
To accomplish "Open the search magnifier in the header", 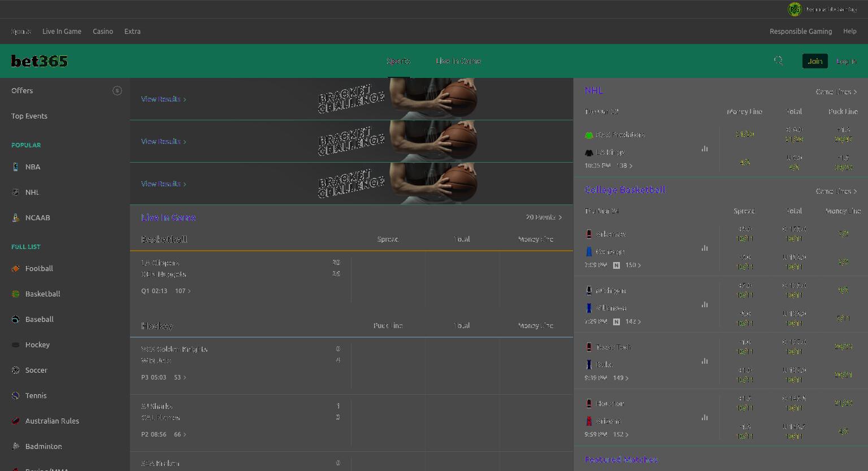I will point(778,60).
